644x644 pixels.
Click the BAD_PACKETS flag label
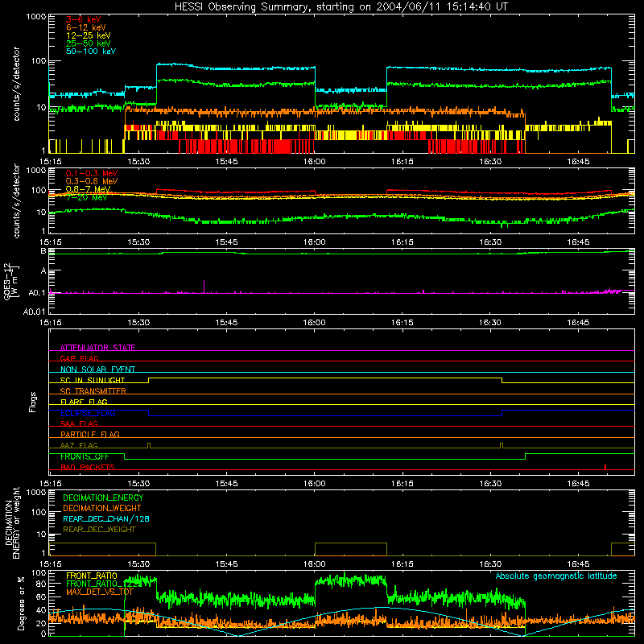[x=88, y=467]
